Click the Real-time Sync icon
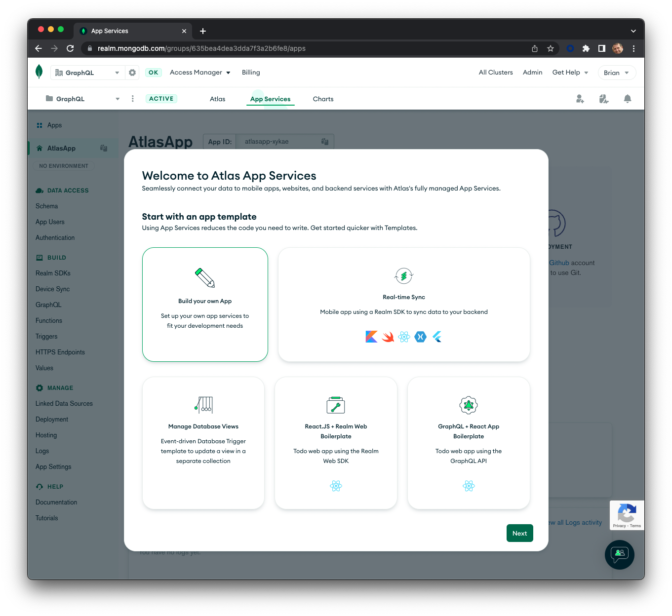Screen dimensions: 672x616 (404, 276)
